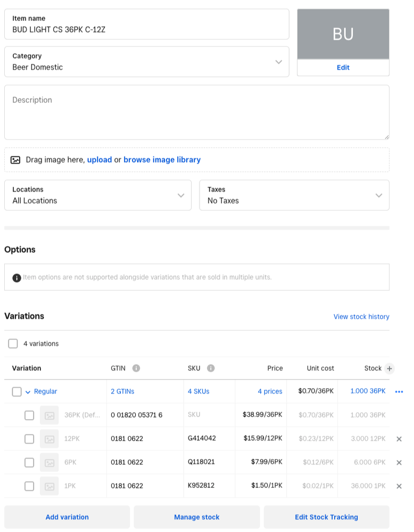Click browse image library link

162,160
